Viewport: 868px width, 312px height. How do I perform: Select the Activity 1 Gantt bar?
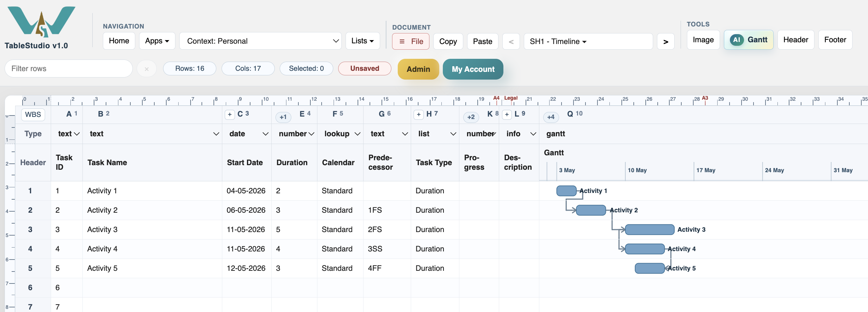coord(566,191)
